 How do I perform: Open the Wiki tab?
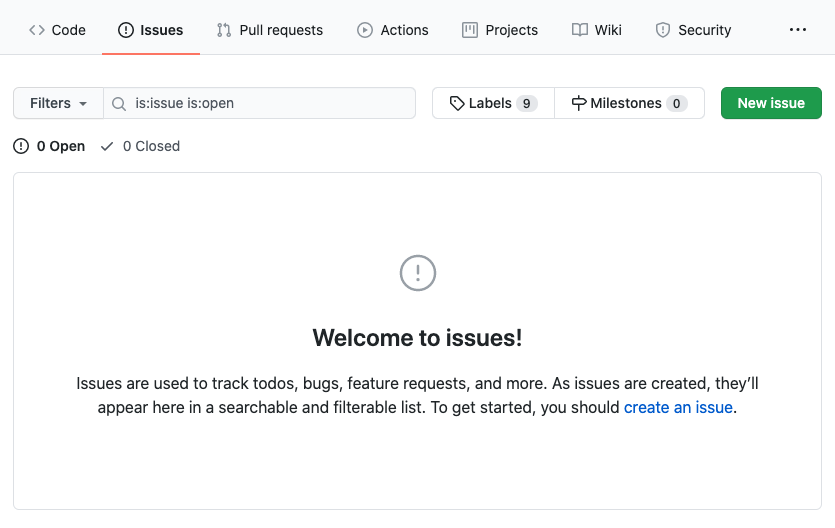click(x=596, y=30)
